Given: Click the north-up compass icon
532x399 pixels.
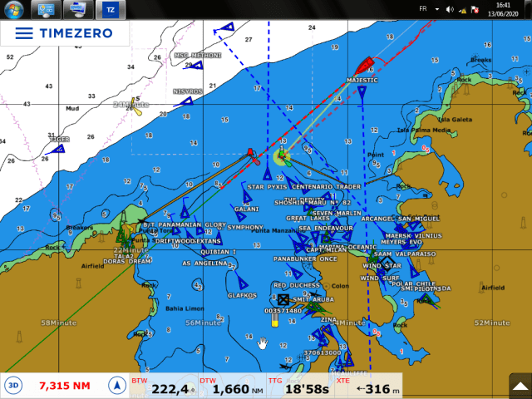Looking at the screenshot, I should pyautogui.click(x=116, y=385).
